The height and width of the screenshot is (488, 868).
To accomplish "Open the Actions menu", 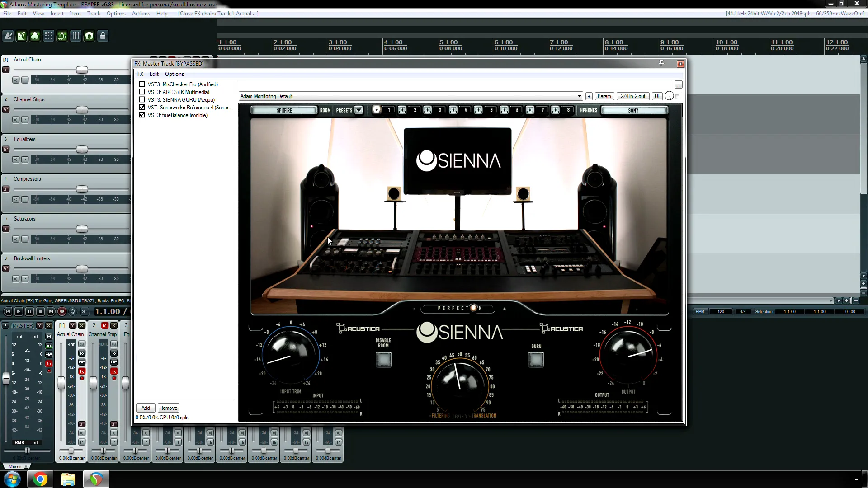I will coord(141,14).
